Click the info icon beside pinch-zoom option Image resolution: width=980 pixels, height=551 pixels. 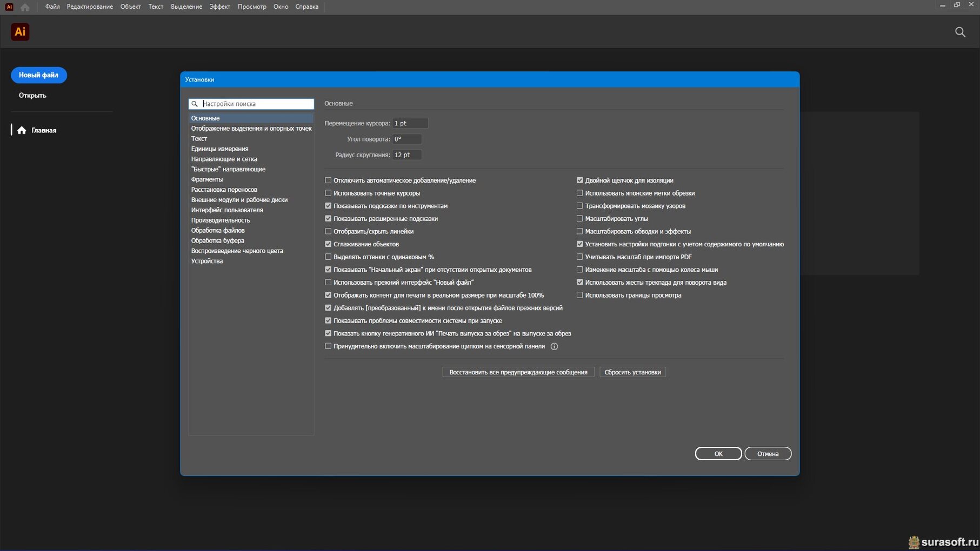click(554, 346)
